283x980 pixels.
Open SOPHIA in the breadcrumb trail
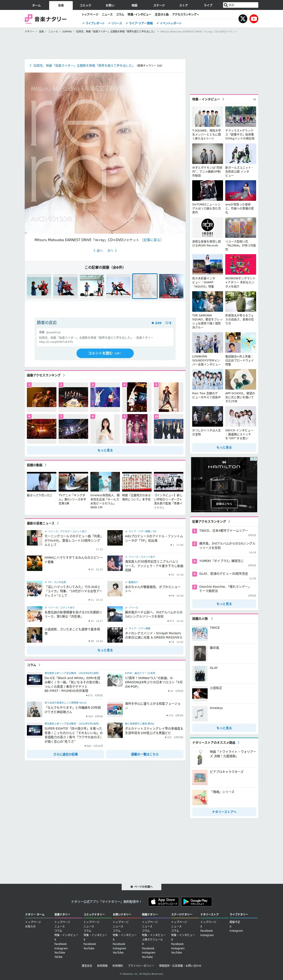click(67, 32)
